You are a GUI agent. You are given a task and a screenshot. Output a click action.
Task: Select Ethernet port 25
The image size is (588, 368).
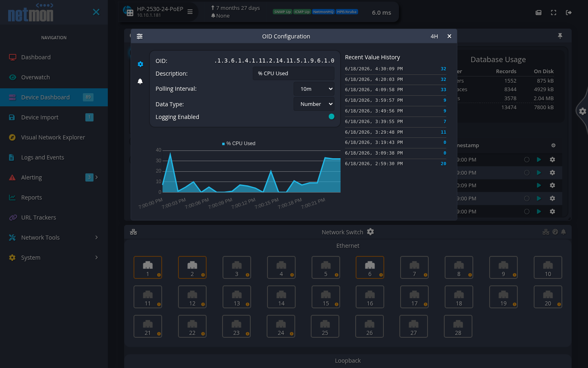point(325,326)
